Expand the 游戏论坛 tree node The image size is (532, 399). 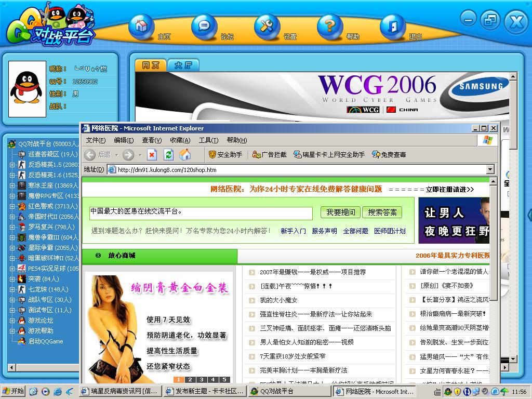tap(12, 321)
